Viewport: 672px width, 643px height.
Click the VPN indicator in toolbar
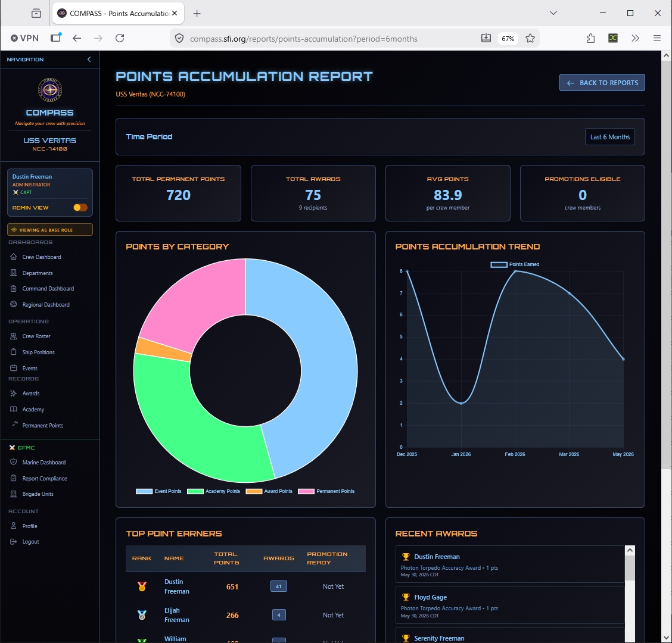click(24, 39)
